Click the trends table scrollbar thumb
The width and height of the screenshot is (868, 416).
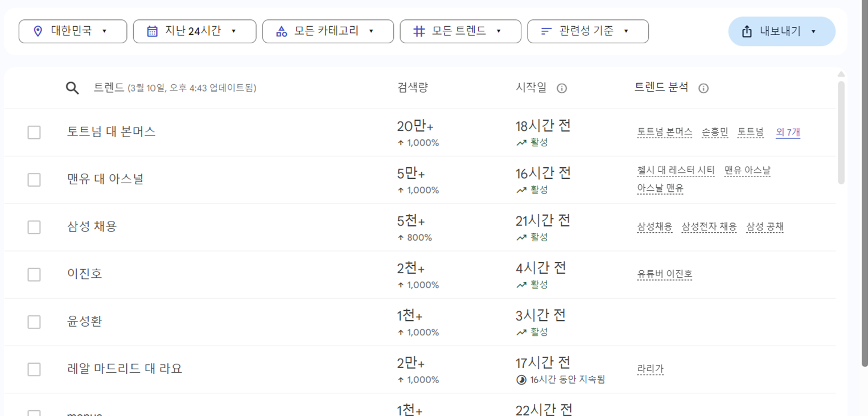(841, 133)
